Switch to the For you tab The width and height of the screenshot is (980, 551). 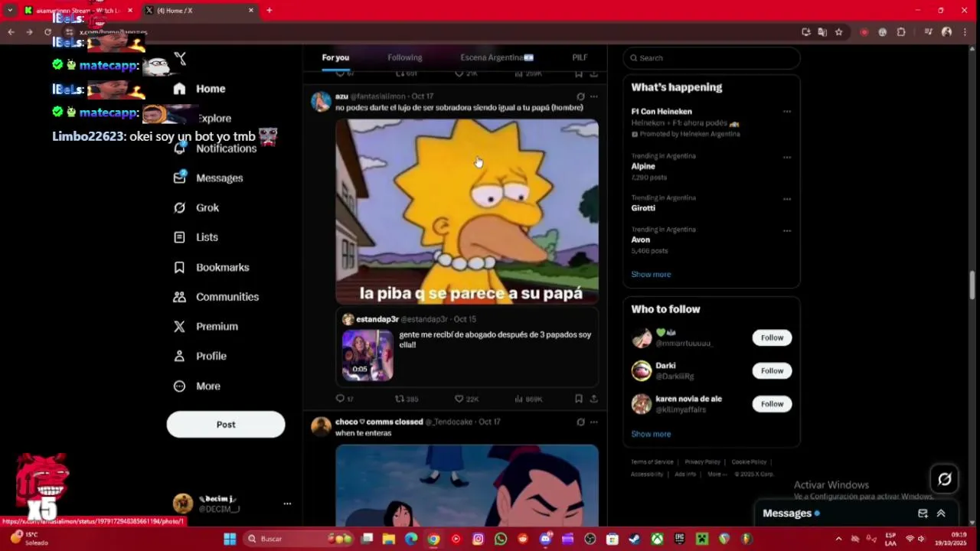pos(335,58)
